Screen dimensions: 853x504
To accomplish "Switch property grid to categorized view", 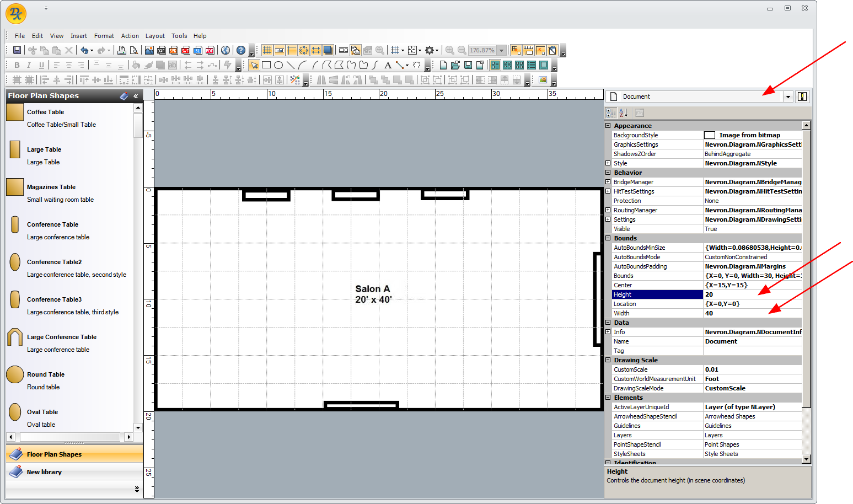I will pyautogui.click(x=611, y=113).
